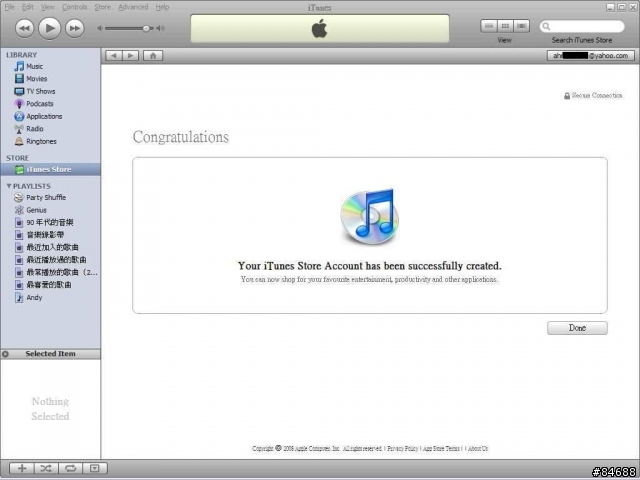Click the Previous track rewind button
This screenshot has width=640, height=480.
(24, 28)
